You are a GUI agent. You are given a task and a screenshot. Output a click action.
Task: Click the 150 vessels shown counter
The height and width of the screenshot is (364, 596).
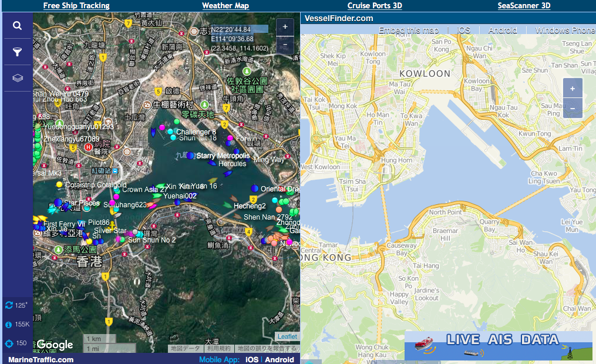(x=16, y=343)
